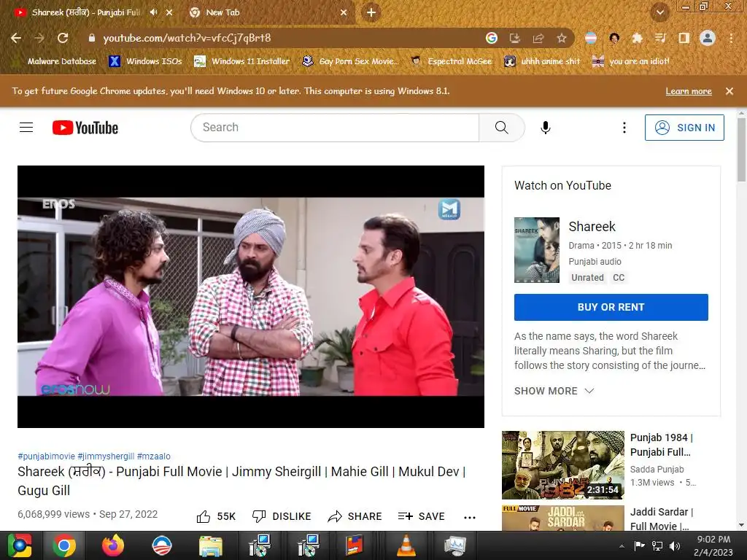The image size is (747, 560).
Task: Dismiss the Chrome update infobar
Action: (729, 91)
